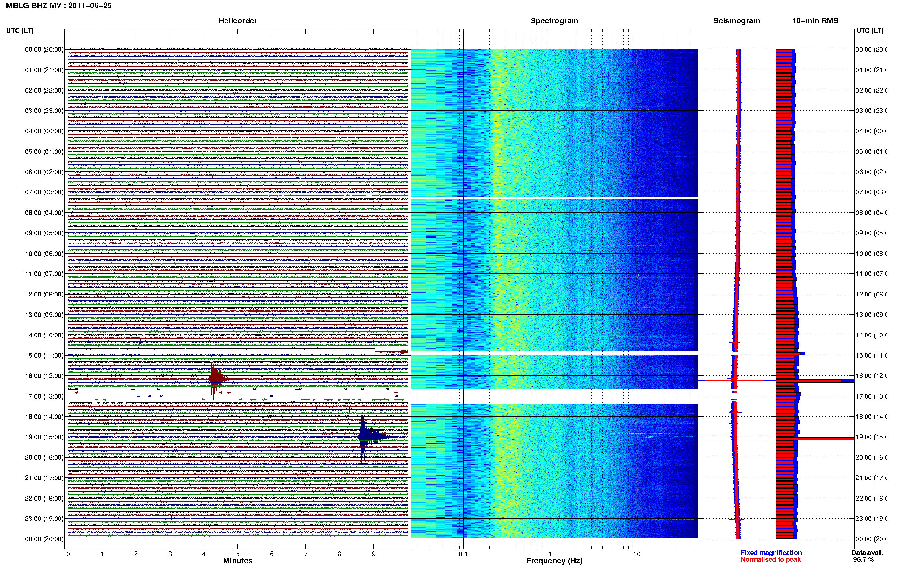Click the left UTC (LT) axis heading
Image resolution: width=924 pixels, height=578 pixels.
tap(20, 31)
